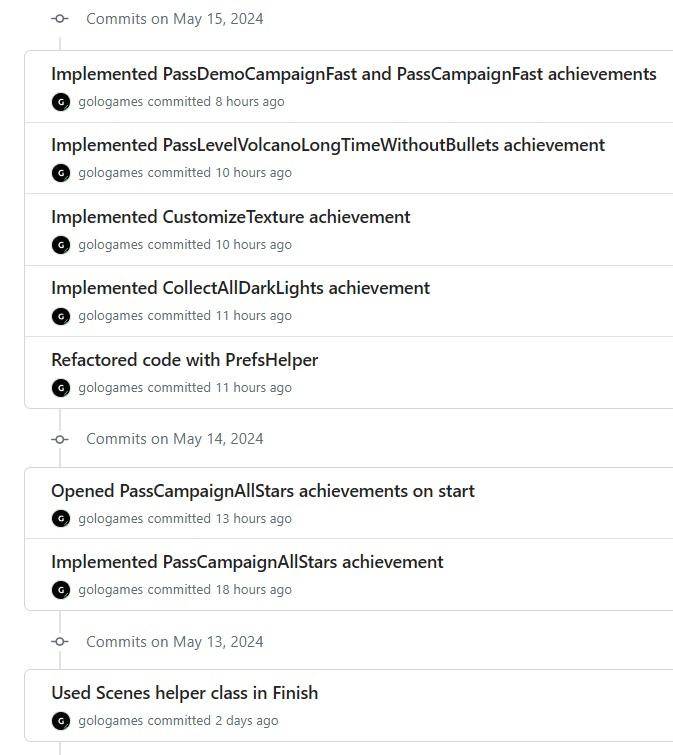Open Implemented CustomizeTexture achievement commit
This screenshot has height=755, width=673.
[x=231, y=217]
